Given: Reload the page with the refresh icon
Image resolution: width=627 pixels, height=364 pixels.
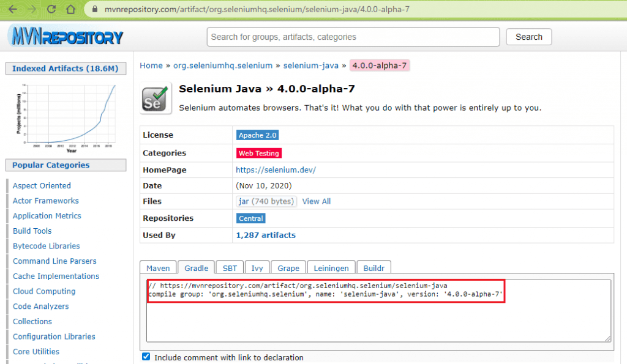Looking at the screenshot, I should pos(51,9).
